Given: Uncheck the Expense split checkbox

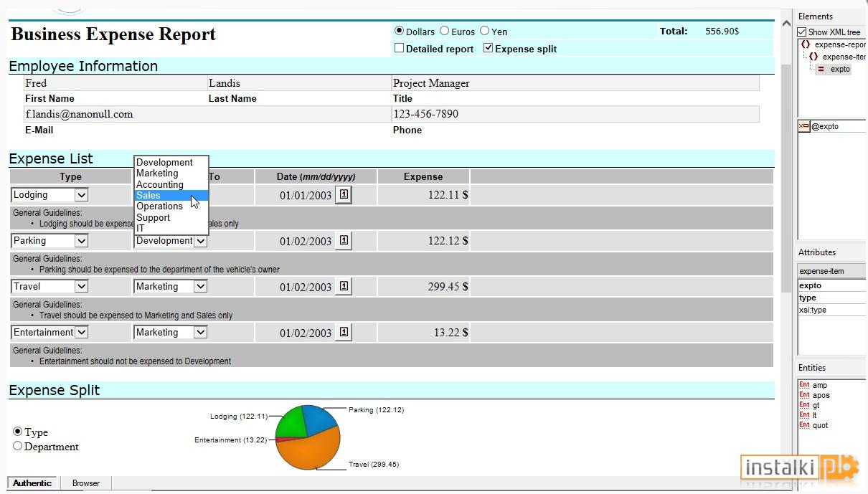Looking at the screenshot, I should coord(489,48).
